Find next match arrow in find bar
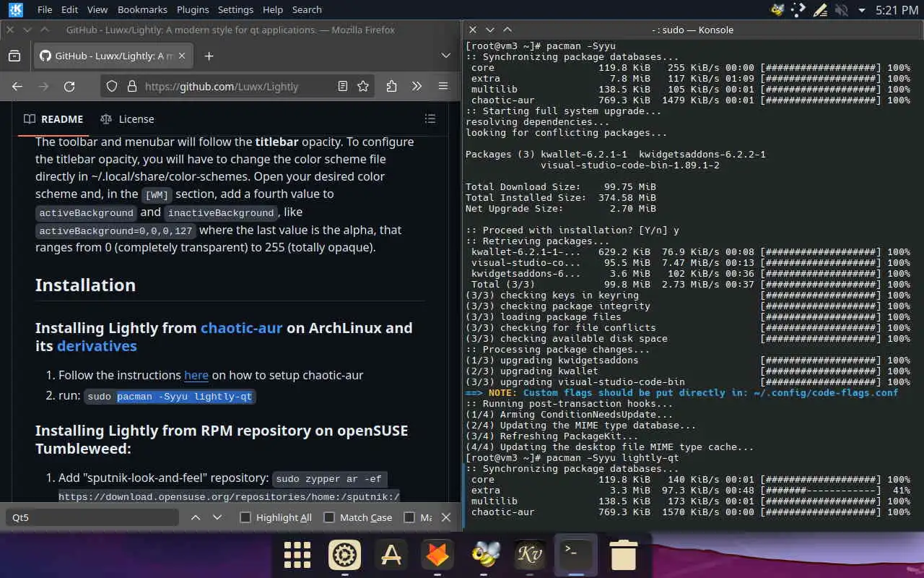 tap(217, 517)
